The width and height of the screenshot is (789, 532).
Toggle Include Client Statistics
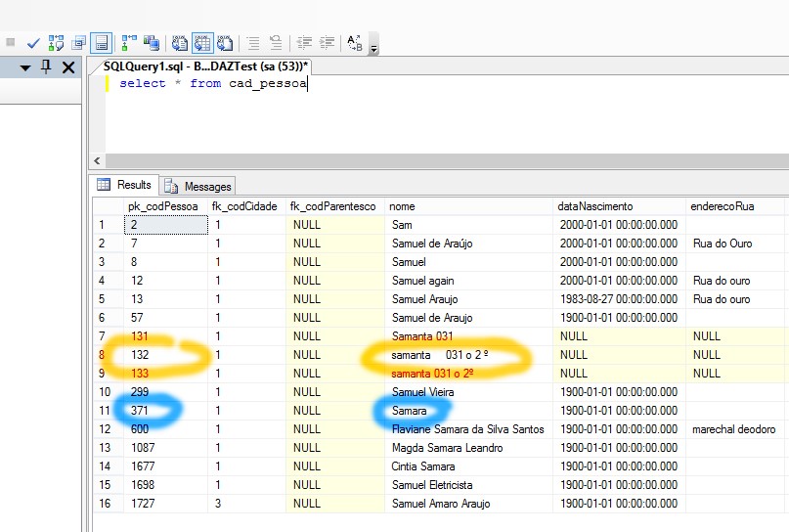pyautogui.click(x=151, y=43)
